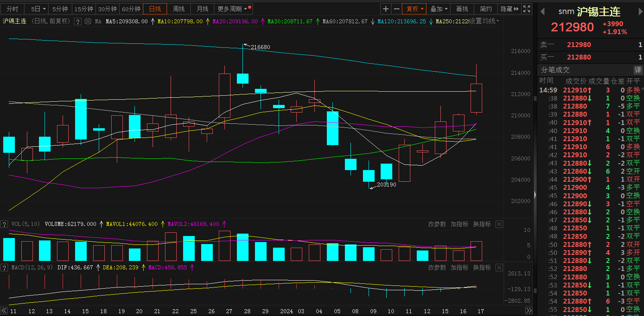Screen dimensions: 644x316
Task: Close the MACD indicator panel
Action: [499, 267]
